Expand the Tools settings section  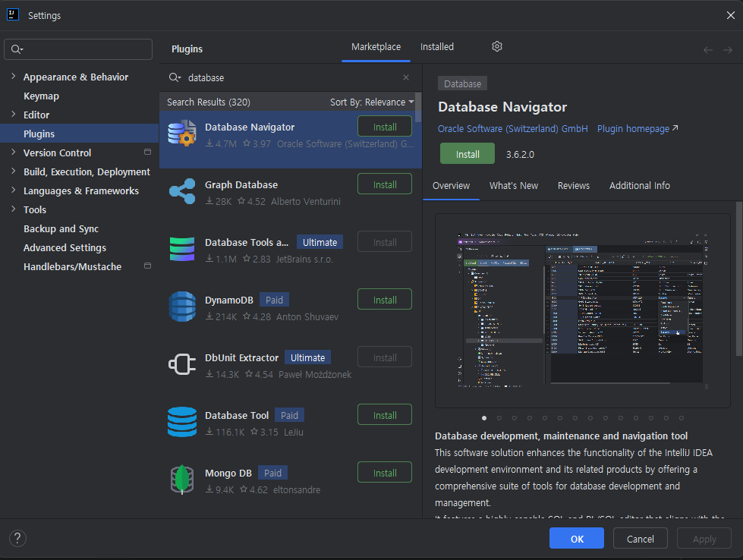coord(13,209)
